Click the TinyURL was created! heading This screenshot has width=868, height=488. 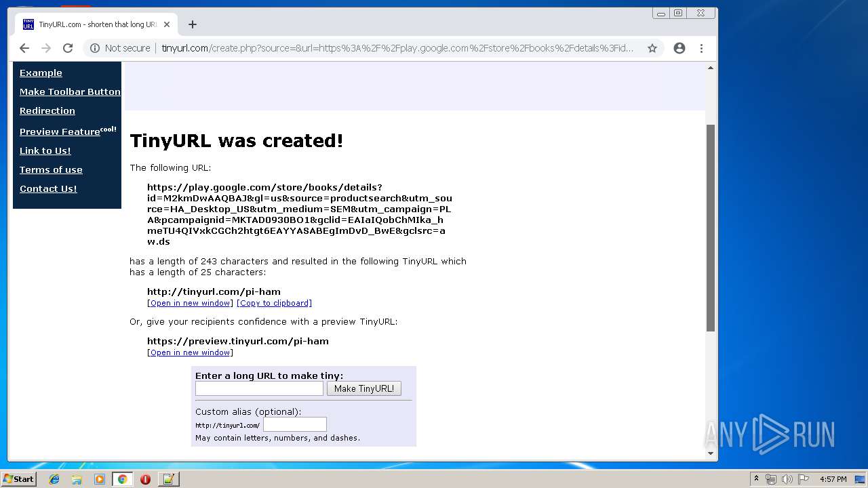point(237,140)
